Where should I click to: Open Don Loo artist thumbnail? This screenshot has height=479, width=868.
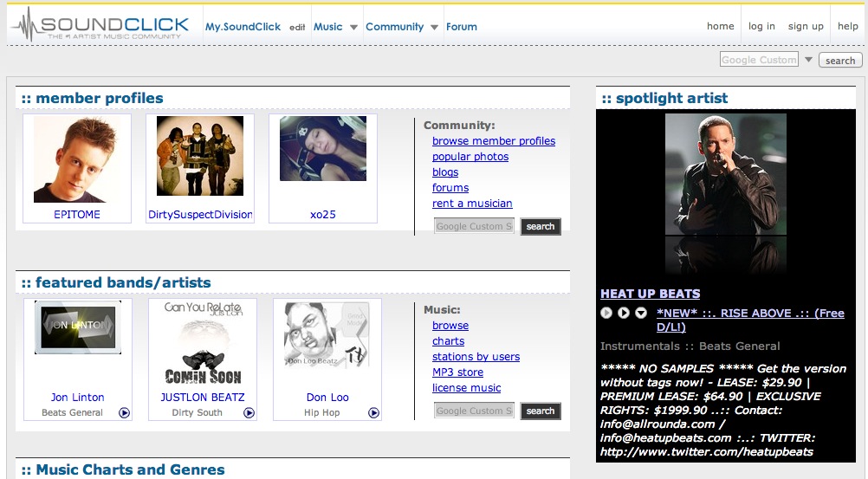click(327, 334)
